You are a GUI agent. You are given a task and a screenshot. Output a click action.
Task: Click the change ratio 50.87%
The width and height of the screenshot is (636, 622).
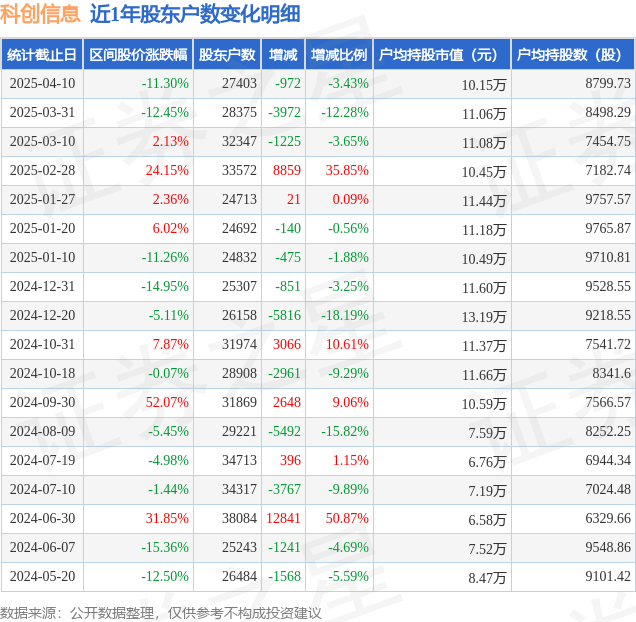point(347,519)
